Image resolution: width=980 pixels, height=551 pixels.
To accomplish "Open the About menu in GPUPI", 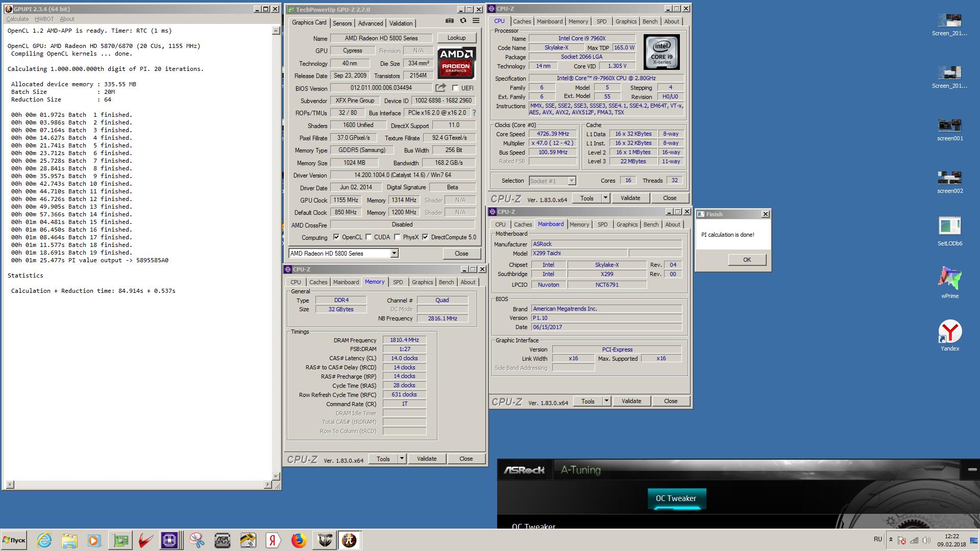I will click(x=67, y=19).
